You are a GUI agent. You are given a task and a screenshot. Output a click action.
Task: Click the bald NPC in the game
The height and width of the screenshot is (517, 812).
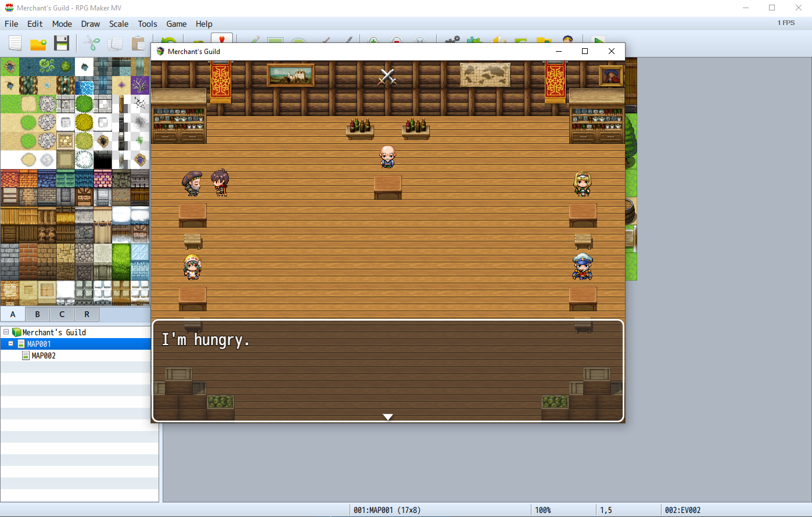pos(387,157)
